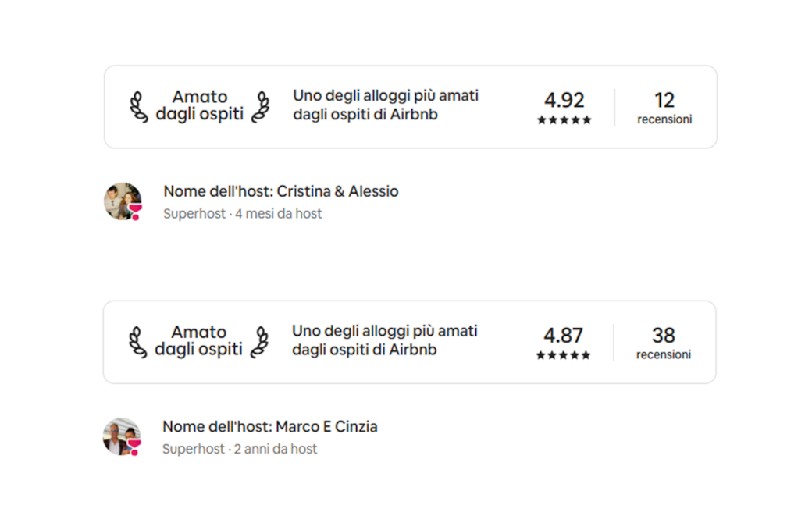Click 'Amato dagli ospiti' label in first card

tap(199, 105)
